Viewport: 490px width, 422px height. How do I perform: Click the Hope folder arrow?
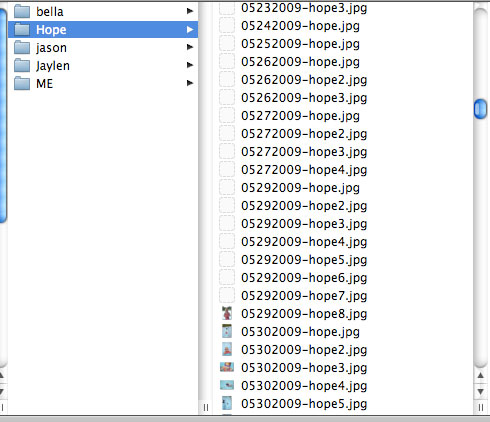[x=190, y=30]
